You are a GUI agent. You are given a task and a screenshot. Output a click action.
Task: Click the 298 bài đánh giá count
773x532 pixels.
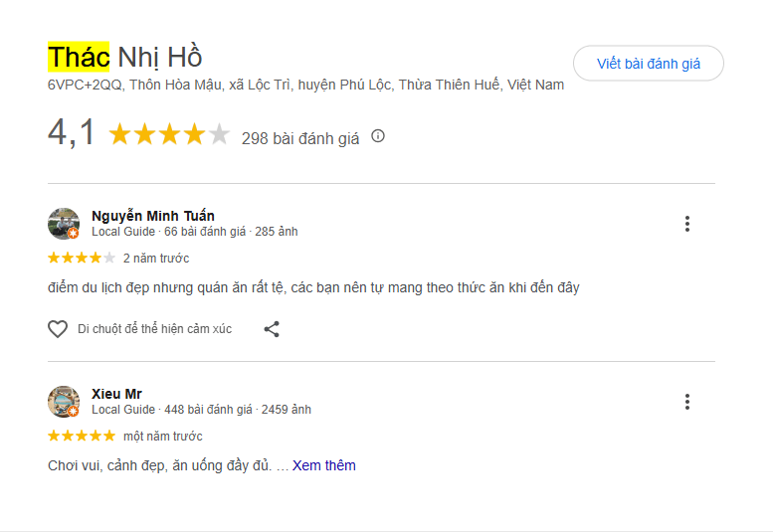click(x=300, y=138)
